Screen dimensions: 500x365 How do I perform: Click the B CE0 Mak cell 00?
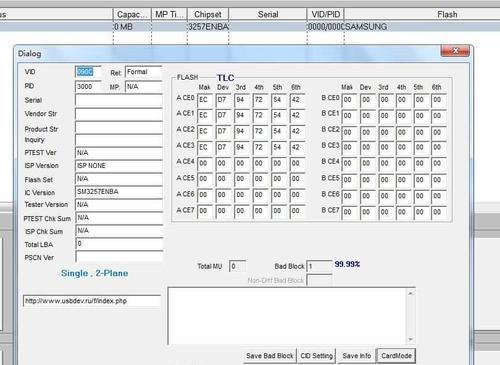click(x=349, y=100)
